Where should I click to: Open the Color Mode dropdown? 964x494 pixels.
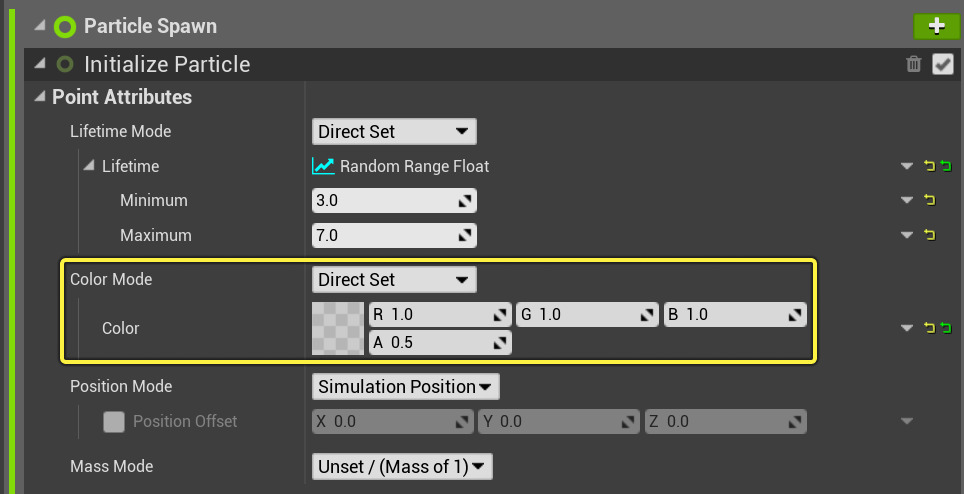pyautogui.click(x=394, y=280)
